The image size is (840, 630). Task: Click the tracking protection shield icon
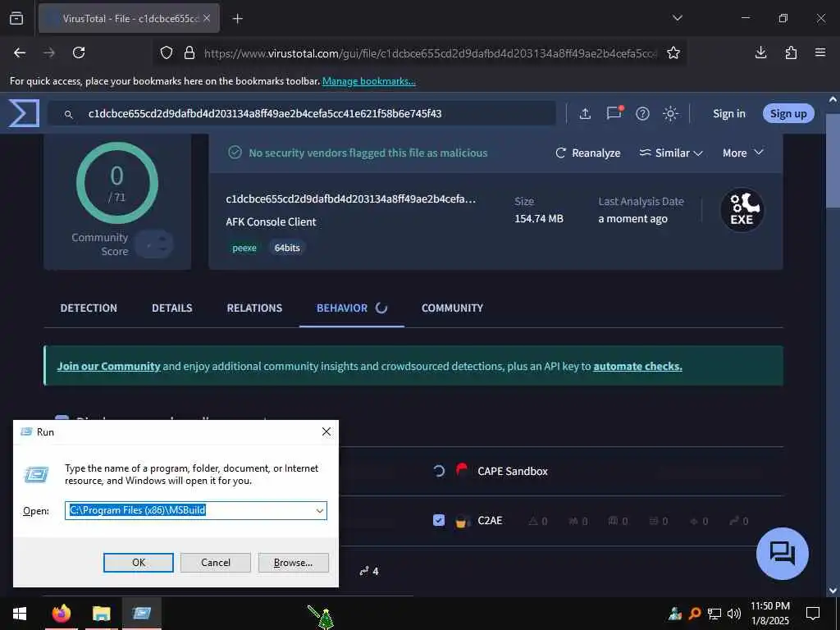(167, 52)
